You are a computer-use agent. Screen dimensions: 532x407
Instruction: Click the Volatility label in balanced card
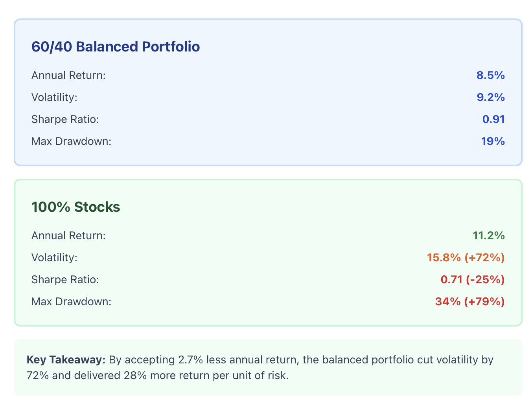click(54, 97)
